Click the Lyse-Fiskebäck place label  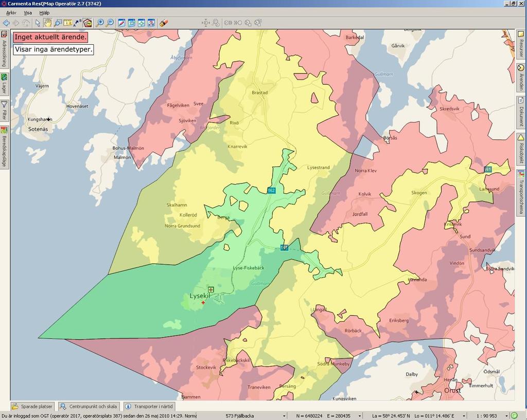(249, 268)
